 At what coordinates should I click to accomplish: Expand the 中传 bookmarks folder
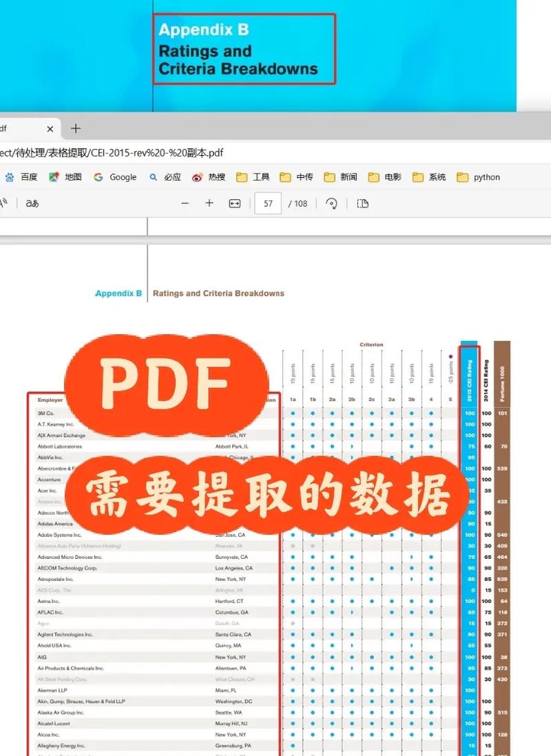tap(296, 177)
